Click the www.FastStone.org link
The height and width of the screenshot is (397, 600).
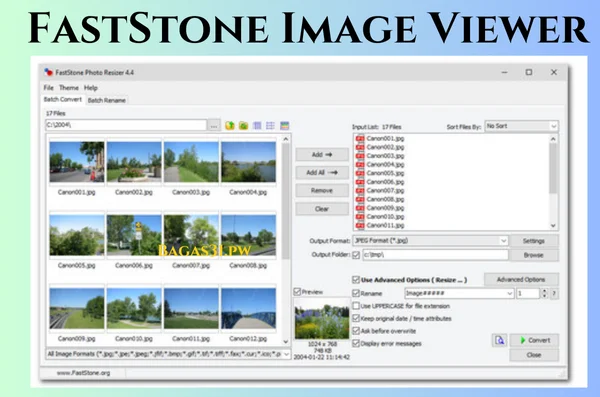click(83, 373)
